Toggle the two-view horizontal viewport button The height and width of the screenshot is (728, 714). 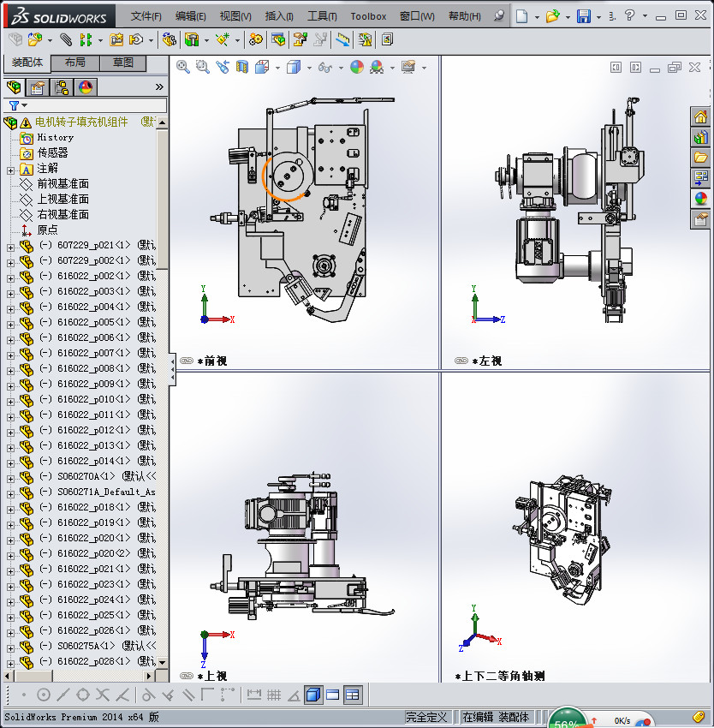pos(332,695)
